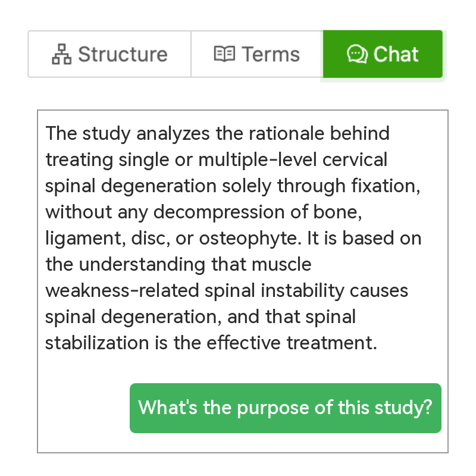The image size is (476, 476).
Task: Click the phrase "multiple-level cervical" in the answer
Action: [x=293, y=159]
